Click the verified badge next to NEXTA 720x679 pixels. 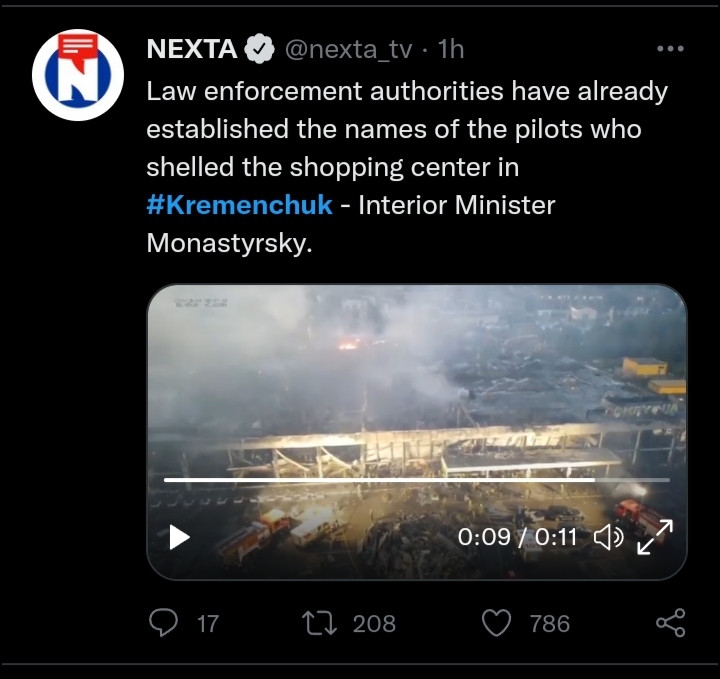(261, 49)
